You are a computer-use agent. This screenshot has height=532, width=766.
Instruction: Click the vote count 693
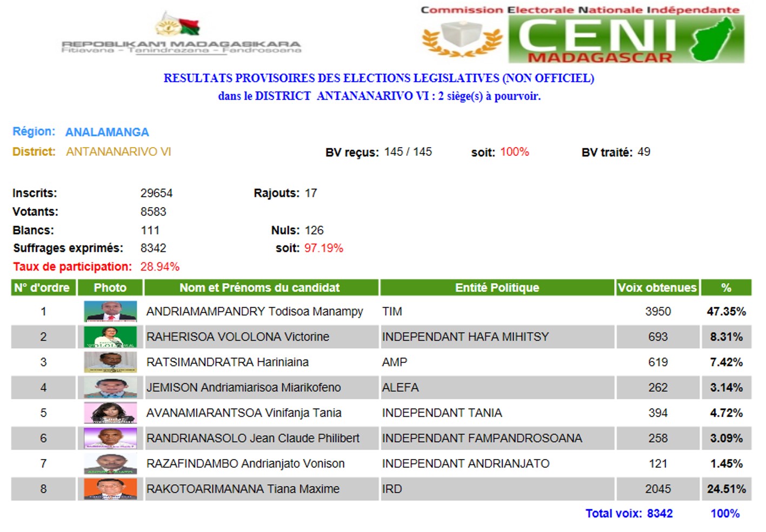[x=658, y=337]
